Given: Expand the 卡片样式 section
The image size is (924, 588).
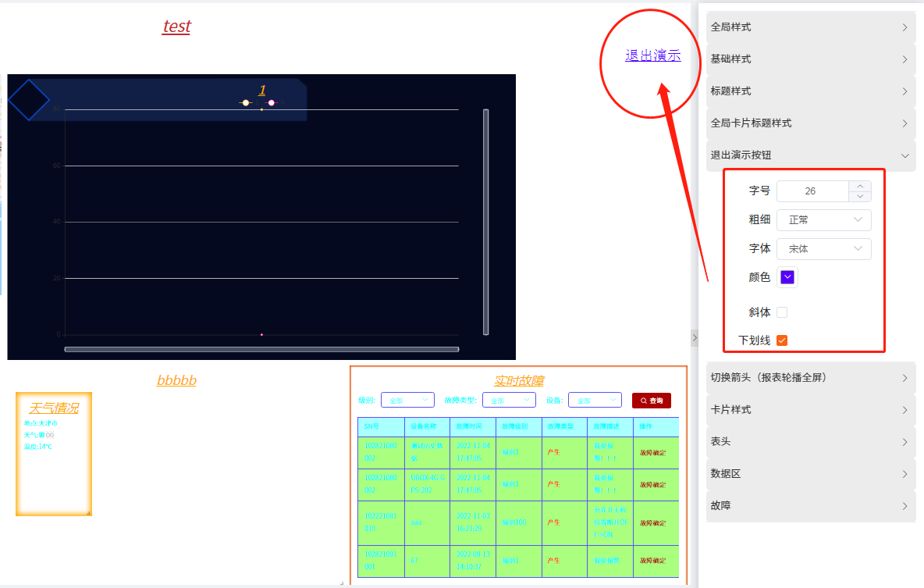Looking at the screenshot, I should tap(810, 409).
